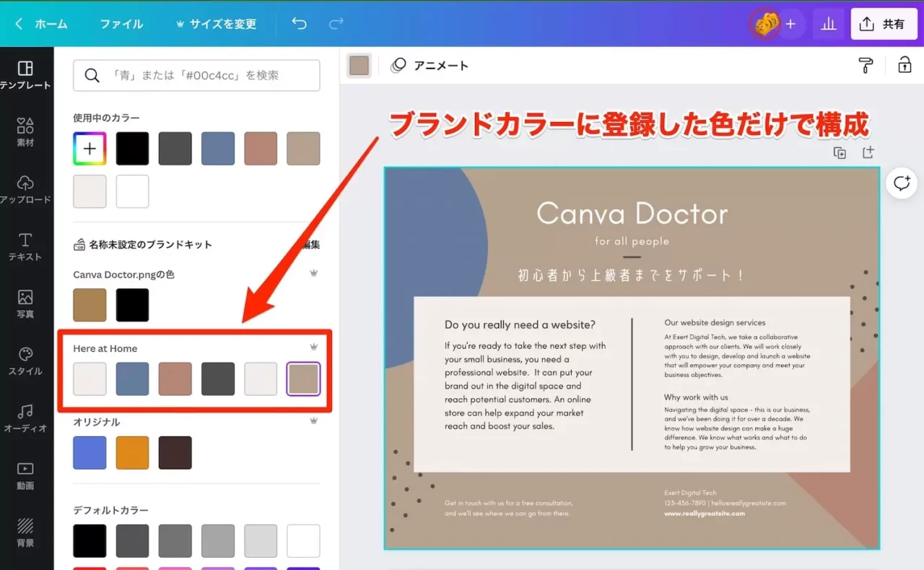
Task: Click the redo arrow icon
Action: pyautogui.click(x=336, y=24)
